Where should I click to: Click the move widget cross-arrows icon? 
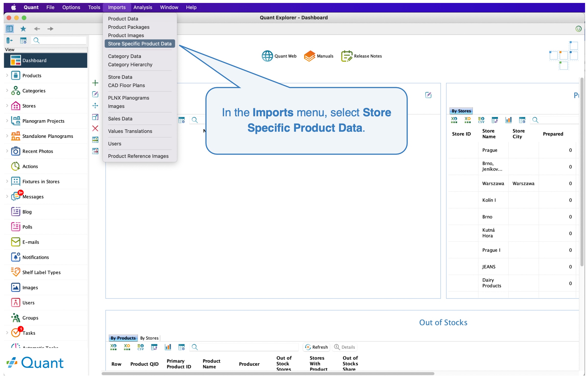point(95,106)
